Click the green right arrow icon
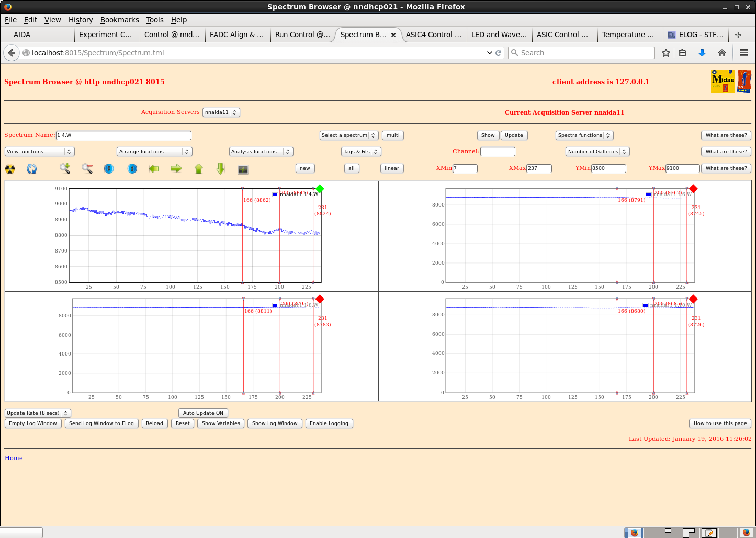The width and height of the screenshot is (756, 538). 176,168
